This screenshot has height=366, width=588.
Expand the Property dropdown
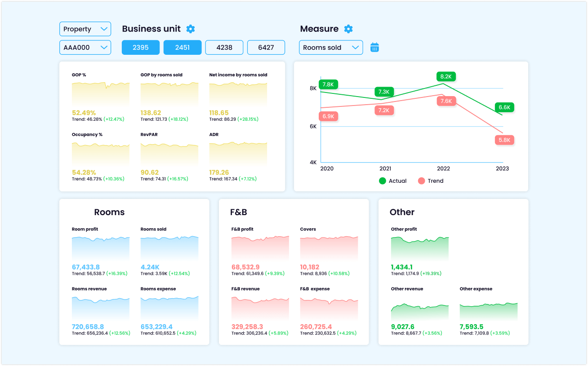click(85, 29)
